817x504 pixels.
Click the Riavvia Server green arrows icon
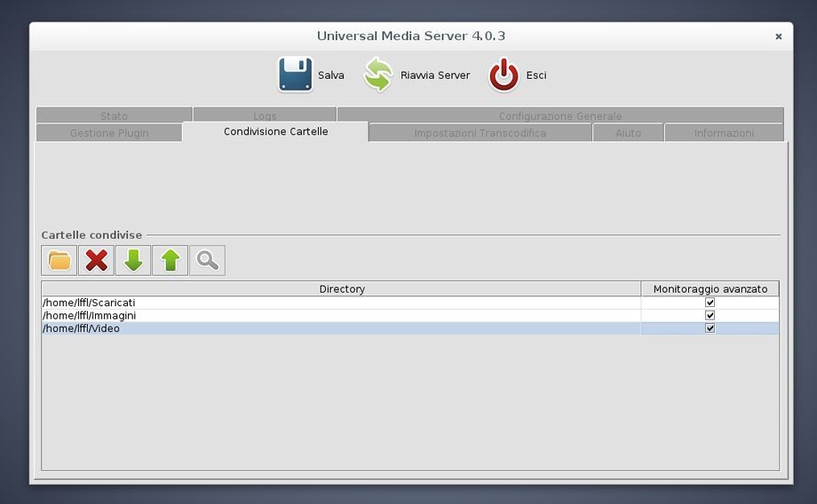click(x=378, y=75)
